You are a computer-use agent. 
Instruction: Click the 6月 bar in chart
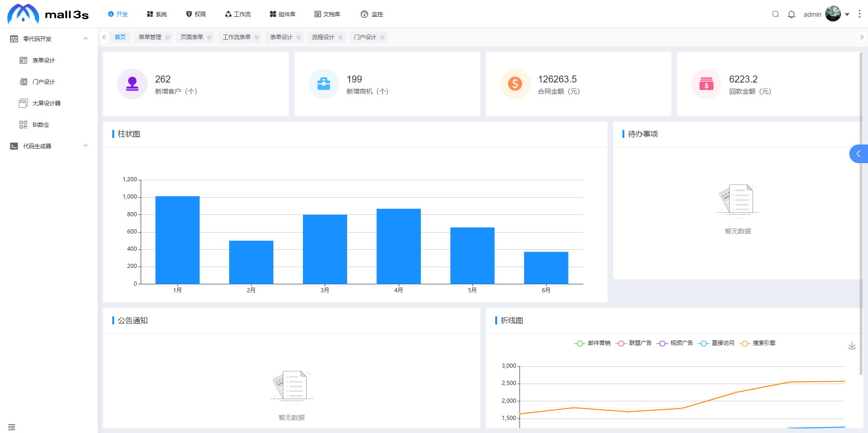click(x=546, y=268)
